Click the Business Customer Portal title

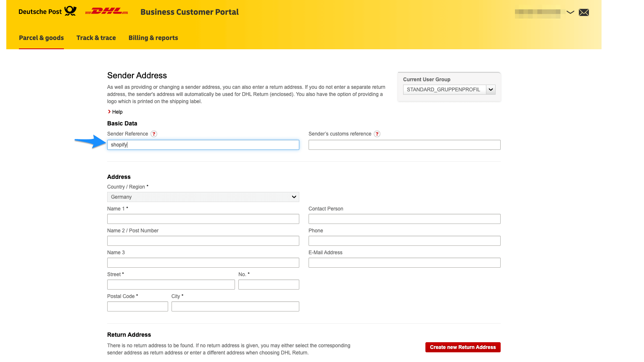pos(190,12)
